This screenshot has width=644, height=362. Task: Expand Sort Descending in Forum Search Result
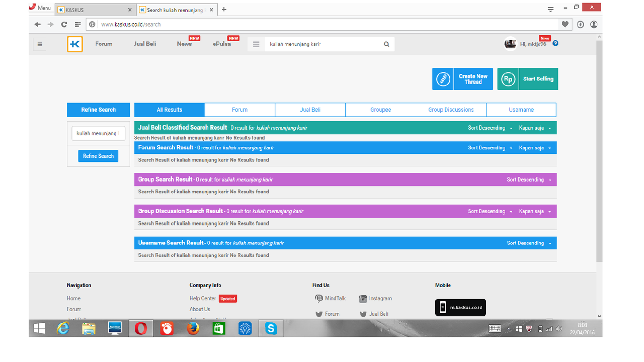(x=490, y=148)
